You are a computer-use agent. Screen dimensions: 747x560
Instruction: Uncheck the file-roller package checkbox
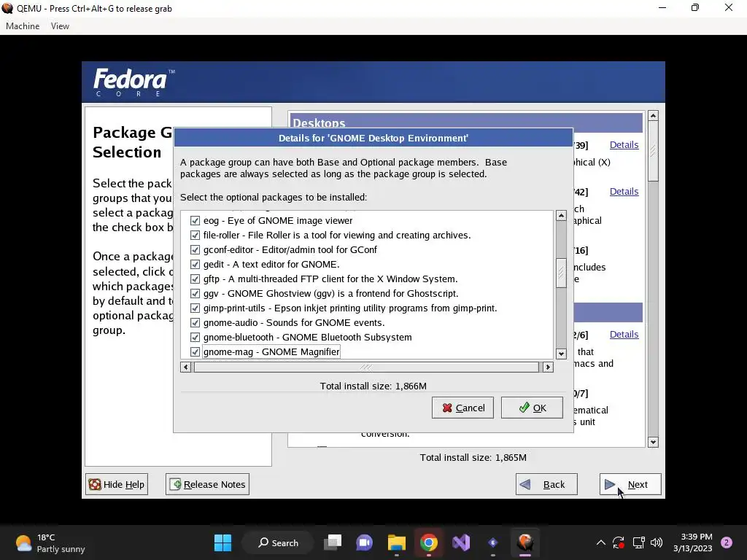(195, 236)
